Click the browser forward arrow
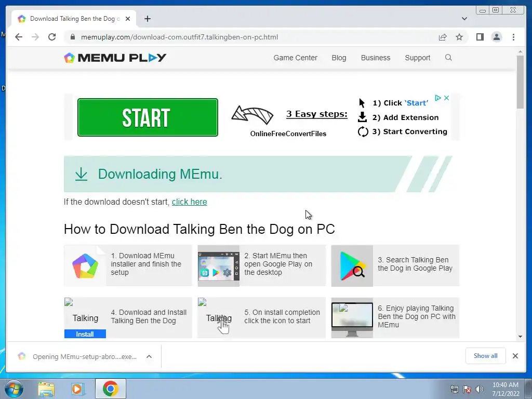This screenshot has height=399, width=532. click(35, 37)
